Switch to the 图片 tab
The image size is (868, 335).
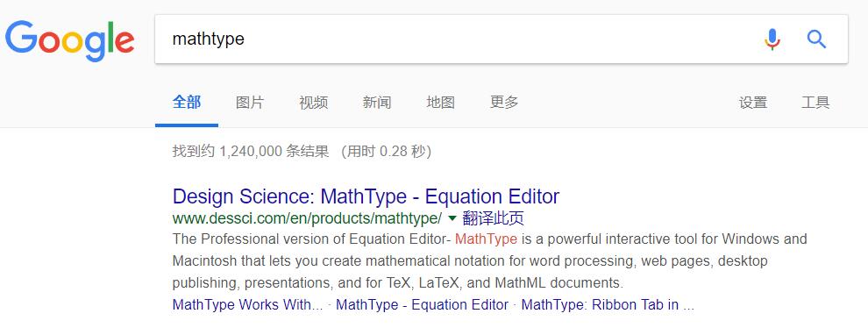(x=250, y=103)
